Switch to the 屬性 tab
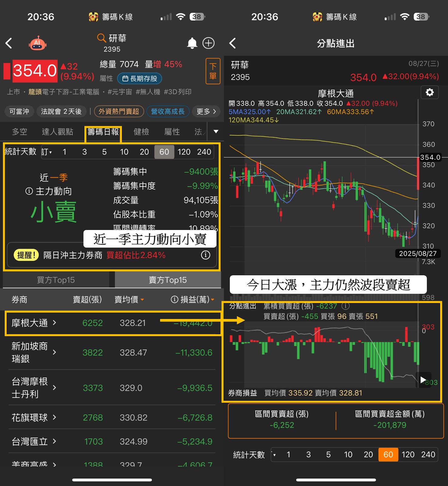The width and height of the screenshot is (448, 486). pyautogui.click(x=172, y=132)
